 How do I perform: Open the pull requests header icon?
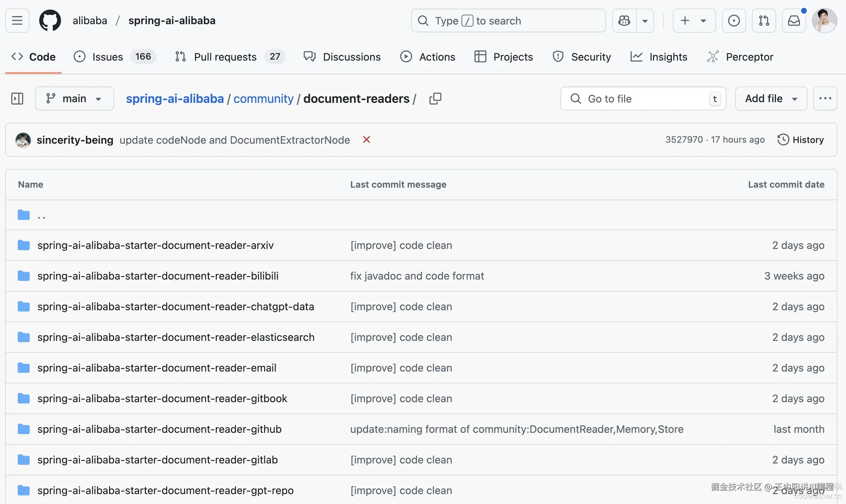[x=764, y=20]
